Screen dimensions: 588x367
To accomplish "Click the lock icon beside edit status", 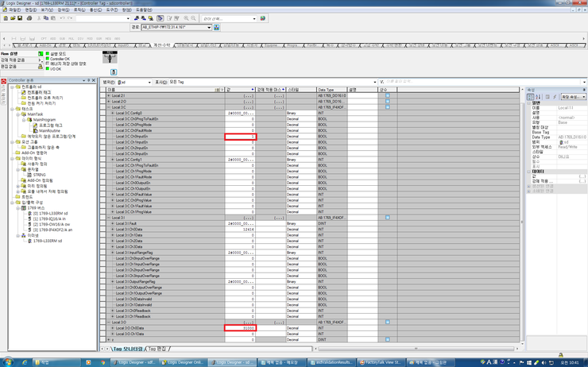I will click(41, 67).
